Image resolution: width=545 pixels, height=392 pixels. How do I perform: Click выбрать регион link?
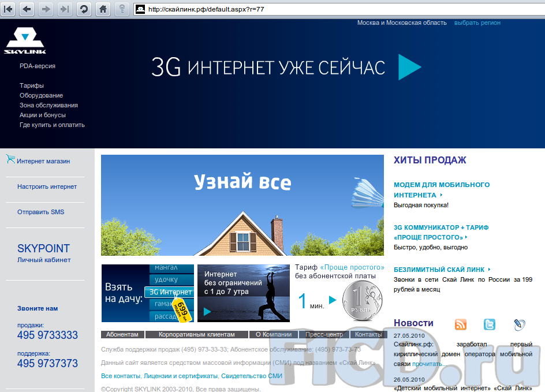pos(477,23)
